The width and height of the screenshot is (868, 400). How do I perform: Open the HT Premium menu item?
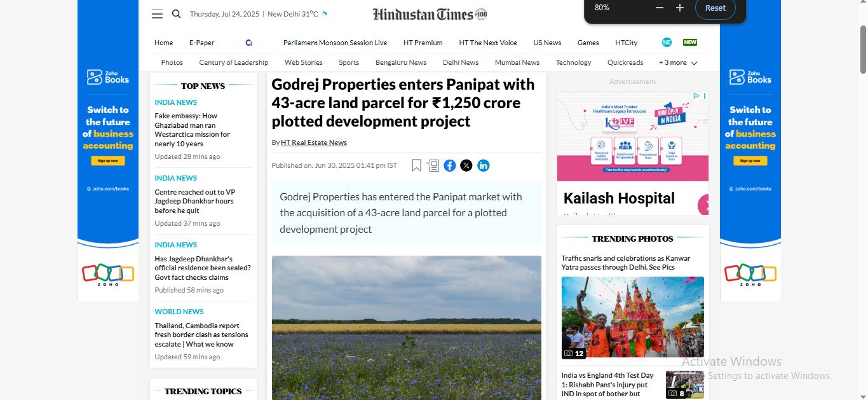[423, 43]
